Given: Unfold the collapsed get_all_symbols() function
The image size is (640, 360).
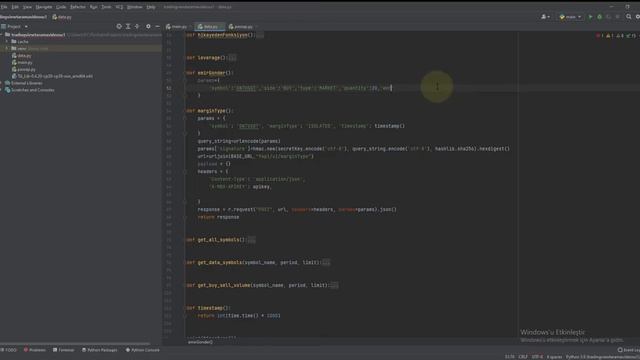Looking at the screenshot, I should click(x=251, y=240).
